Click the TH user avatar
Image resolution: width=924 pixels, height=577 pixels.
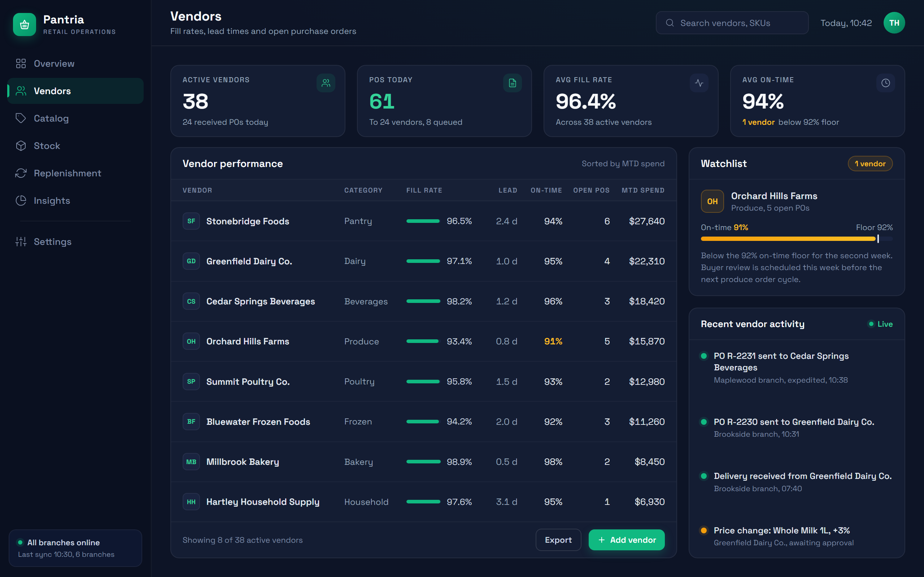click(x=894, y=23)
